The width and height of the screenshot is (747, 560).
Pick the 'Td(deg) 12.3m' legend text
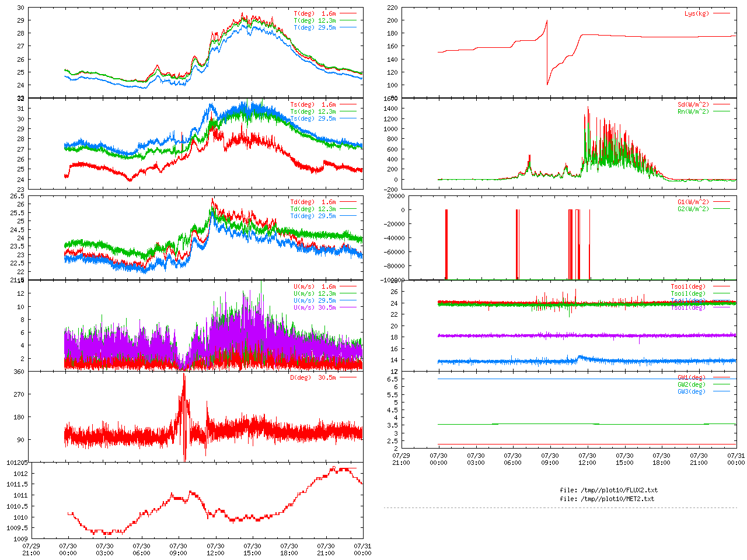pos(313,209)
